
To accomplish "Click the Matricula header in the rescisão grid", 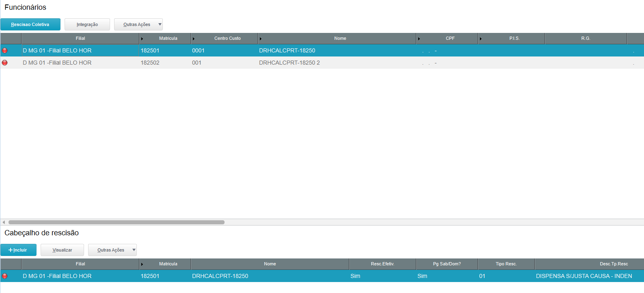I will click(x=165, y=264).
